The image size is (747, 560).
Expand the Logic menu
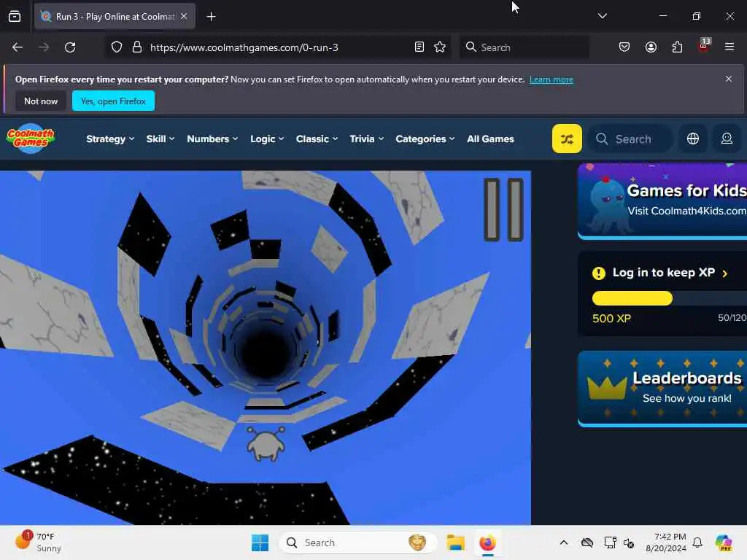(x=267, y=139)
